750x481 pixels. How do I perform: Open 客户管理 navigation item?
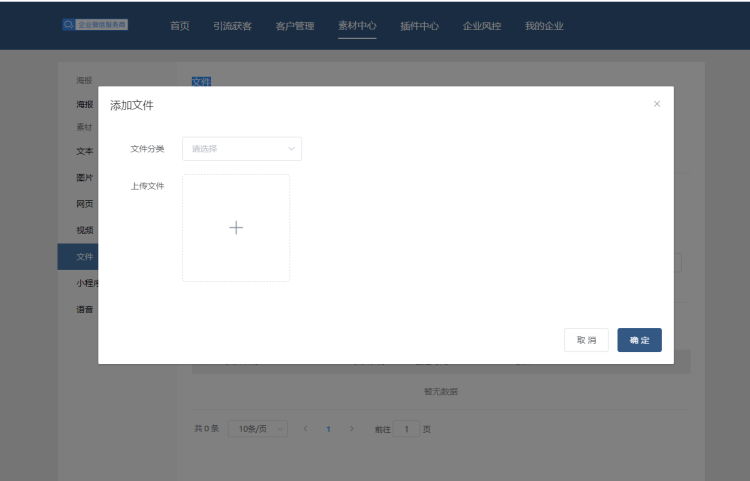point(295,27)
